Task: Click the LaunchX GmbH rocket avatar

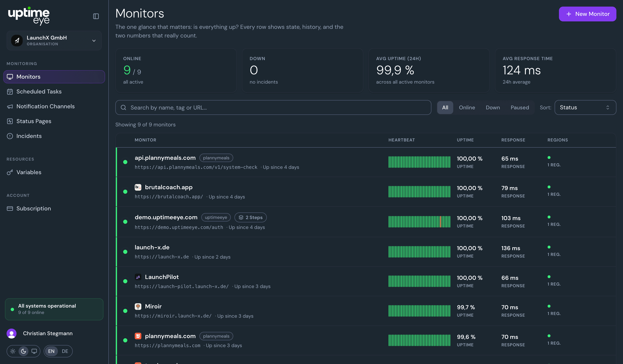Action: [x=17, y=41]
